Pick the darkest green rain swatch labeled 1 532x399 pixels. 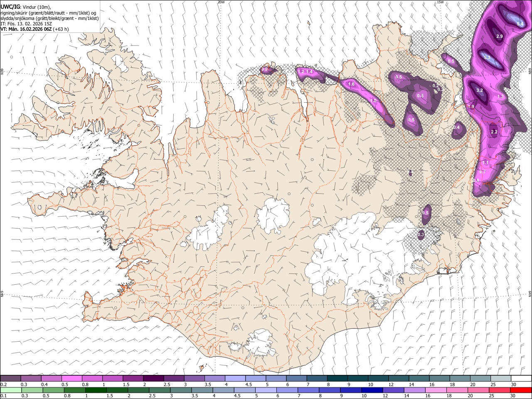pos(96,390)
